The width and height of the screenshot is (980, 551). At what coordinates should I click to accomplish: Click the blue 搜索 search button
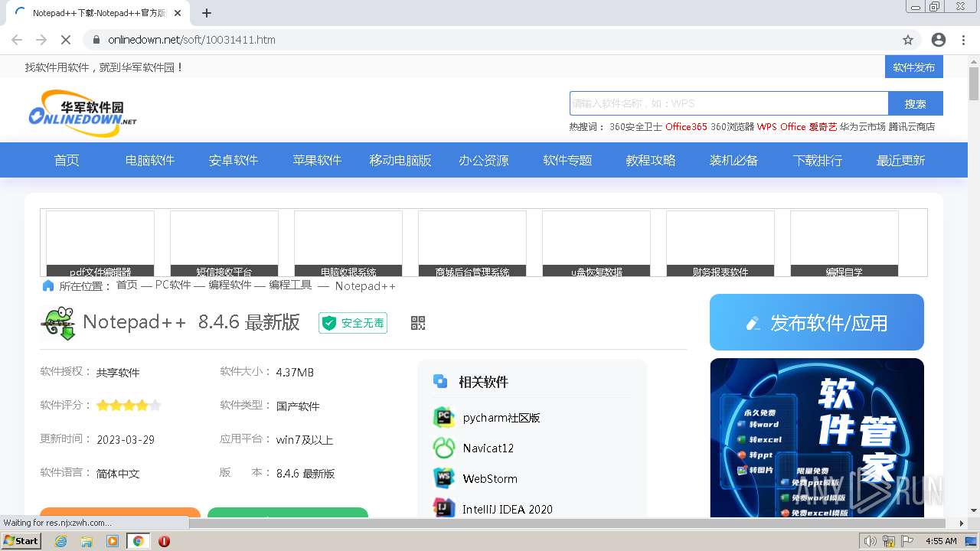point(916,103)
